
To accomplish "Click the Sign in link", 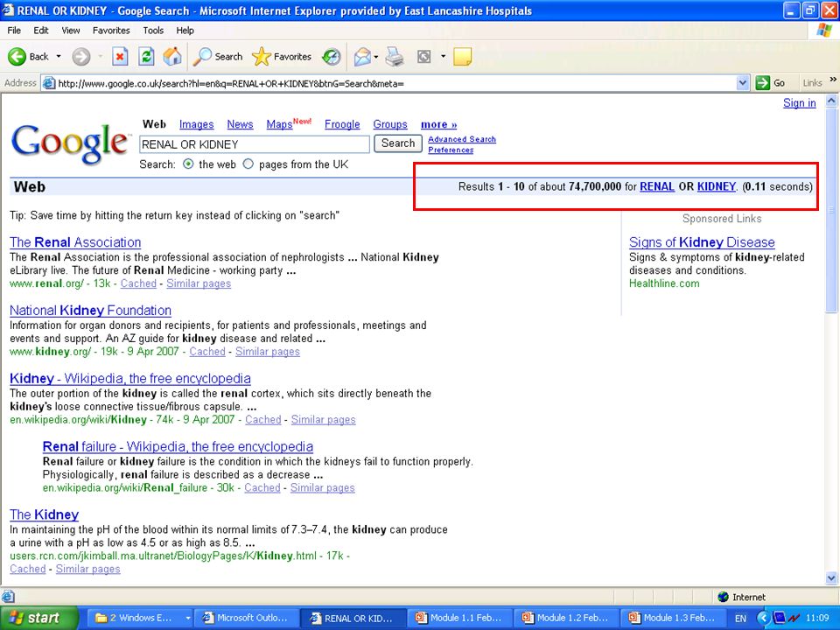I will (799, 103).
